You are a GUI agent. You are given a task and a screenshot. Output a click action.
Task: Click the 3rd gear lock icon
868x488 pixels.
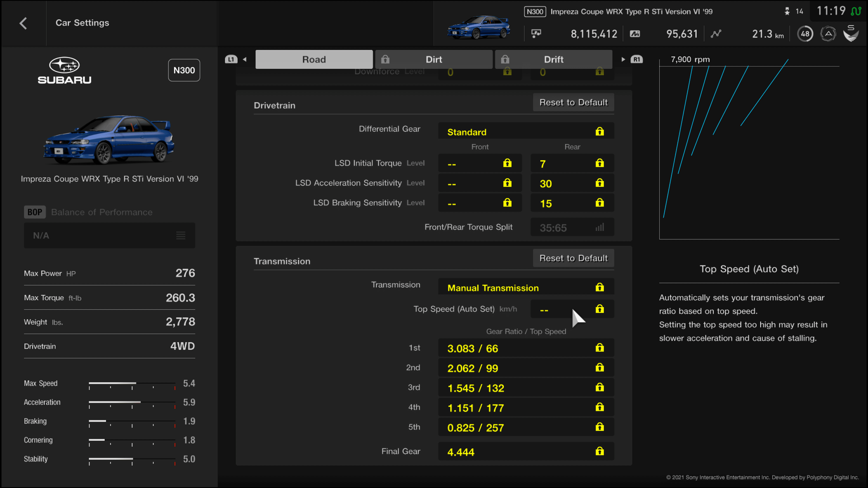(x=599, y=387)
